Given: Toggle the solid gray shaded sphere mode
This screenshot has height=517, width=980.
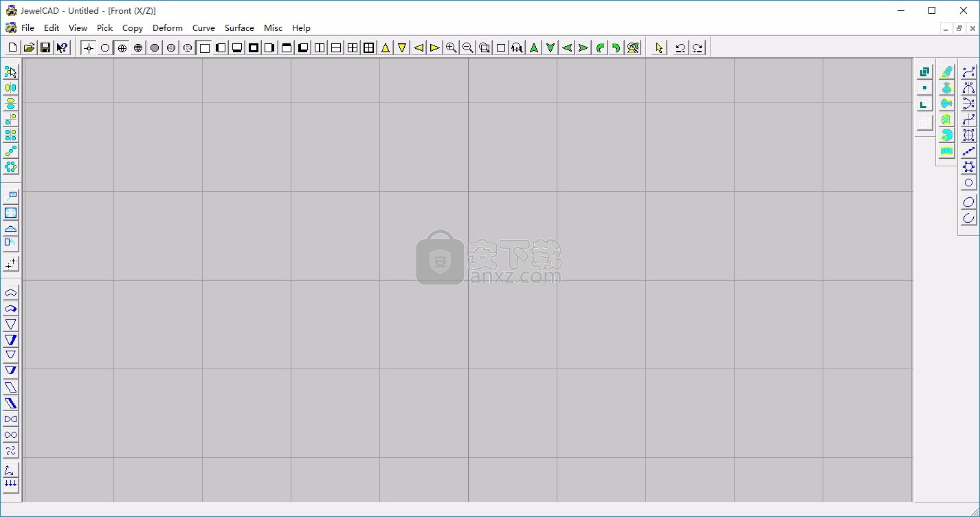Looking at the screenshot, I should [155, 47].
